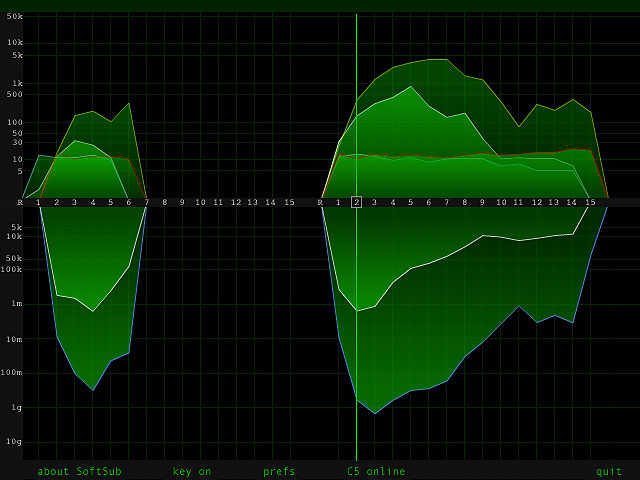Image resolution: width=640 pixels, height=480 pixels.
Task: Select band 12 on the right graph axis
Action: click(536, 202)
